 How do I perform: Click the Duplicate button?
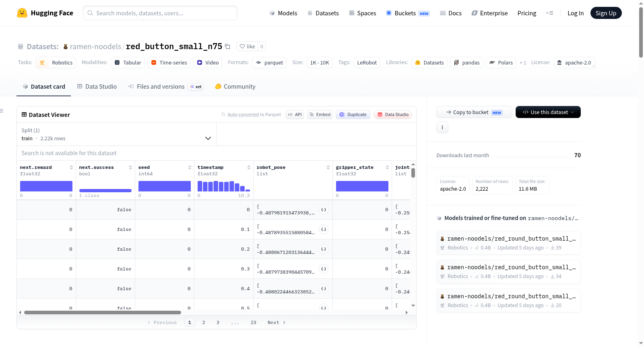click(x=353, y=114)
